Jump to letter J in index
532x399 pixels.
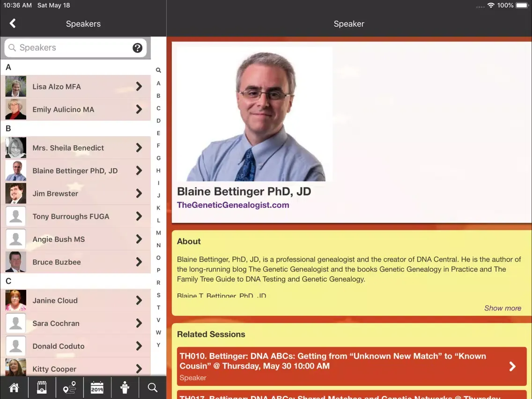pos(158,195)
